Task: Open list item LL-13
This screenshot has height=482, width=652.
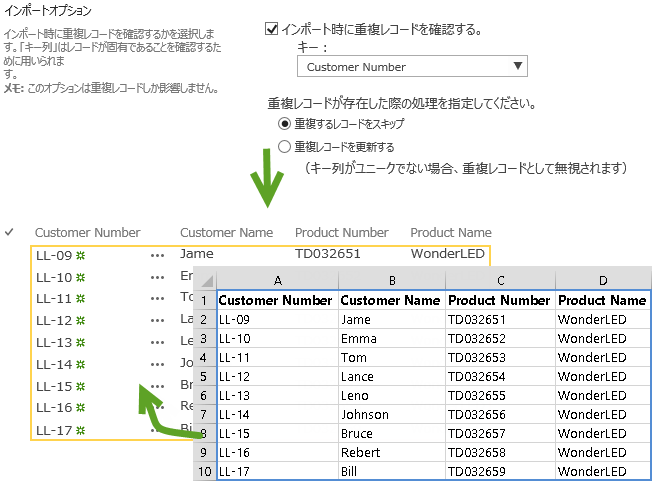Action: click(x=54, y=342)
